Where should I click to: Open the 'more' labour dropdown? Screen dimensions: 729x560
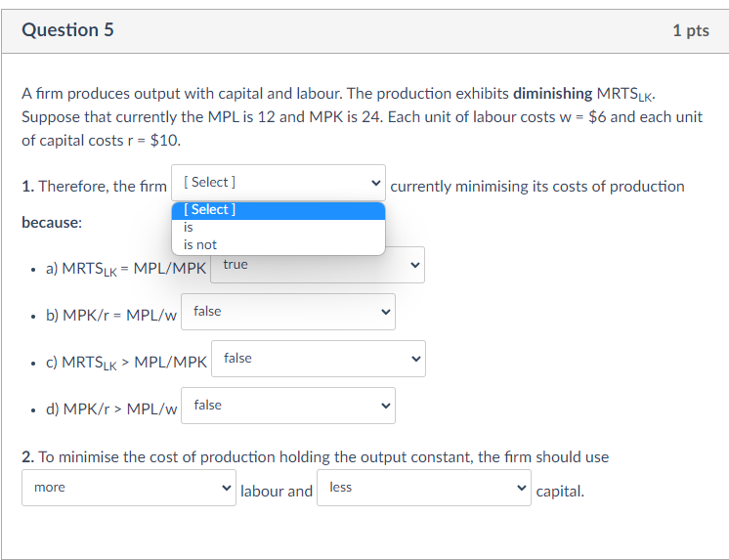coord(129,488)
